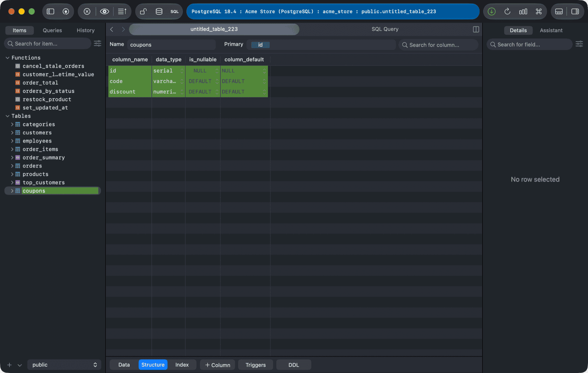Click the database cylinder icon
Image resolution: width=588 pixels, height=373 pixels.
[159, 11]
